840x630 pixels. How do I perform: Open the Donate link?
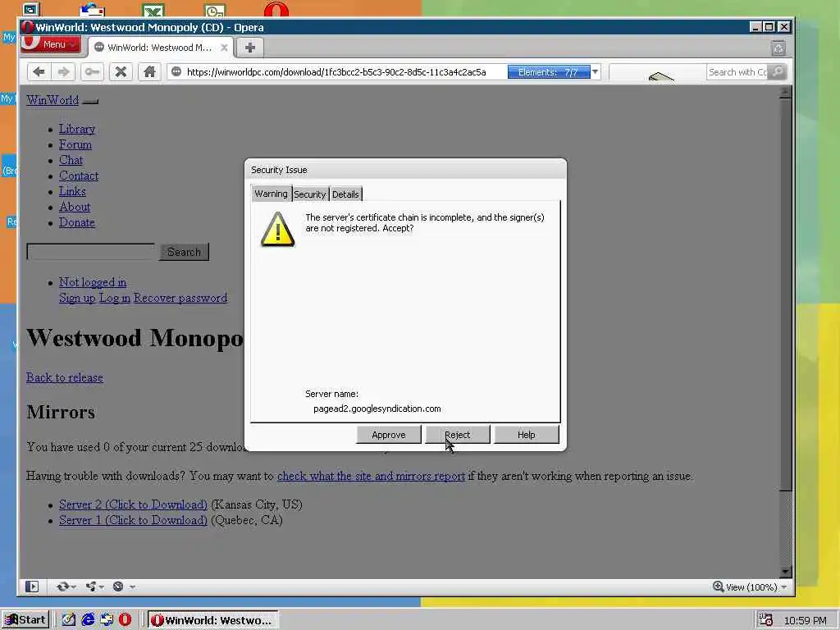click(76, 222)
